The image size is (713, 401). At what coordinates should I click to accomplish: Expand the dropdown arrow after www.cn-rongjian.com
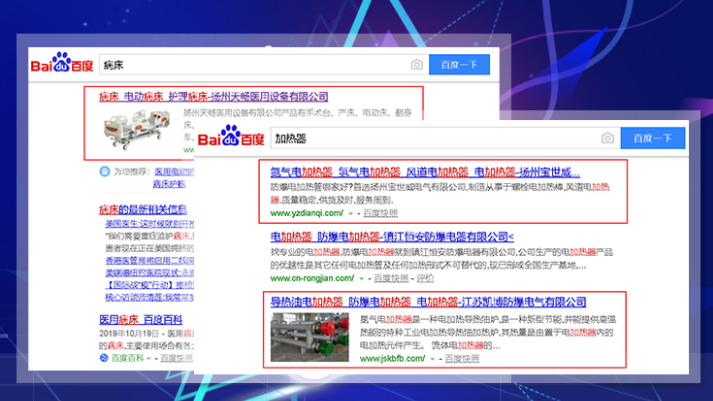(x=362, y=278)
